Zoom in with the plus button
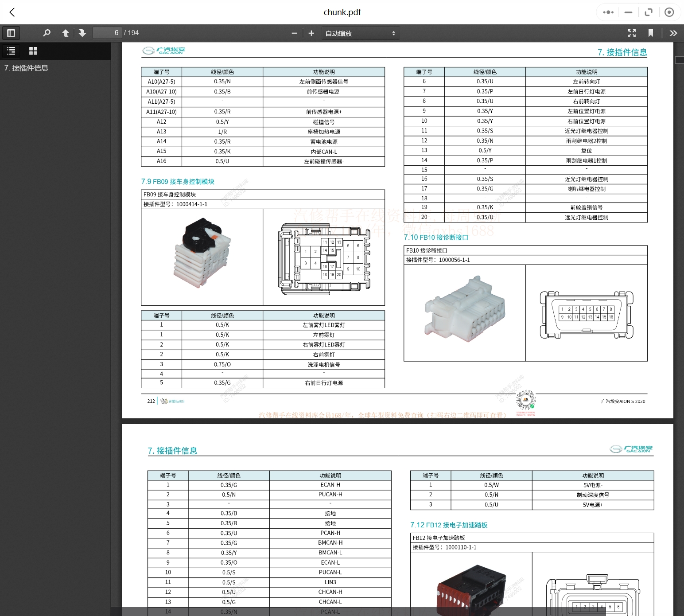The width and height of the screenshot is (684, 616). click(x=311, y=33)
